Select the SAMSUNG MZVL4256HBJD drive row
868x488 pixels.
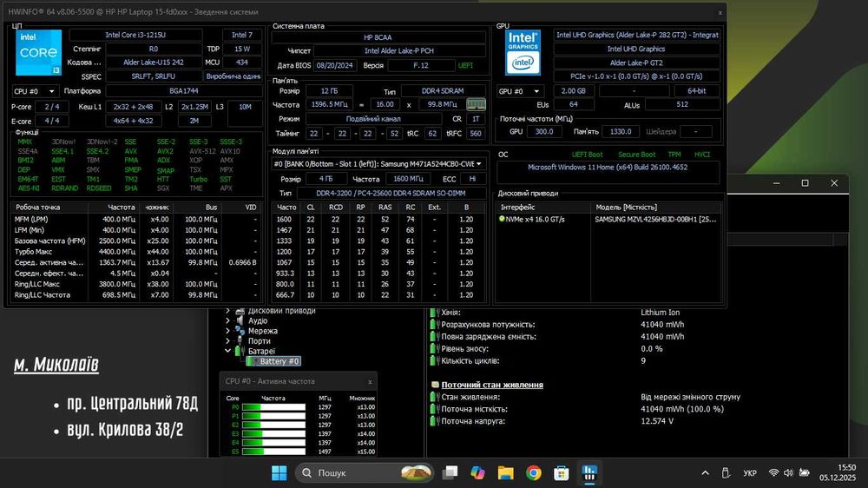pos(608,220)
